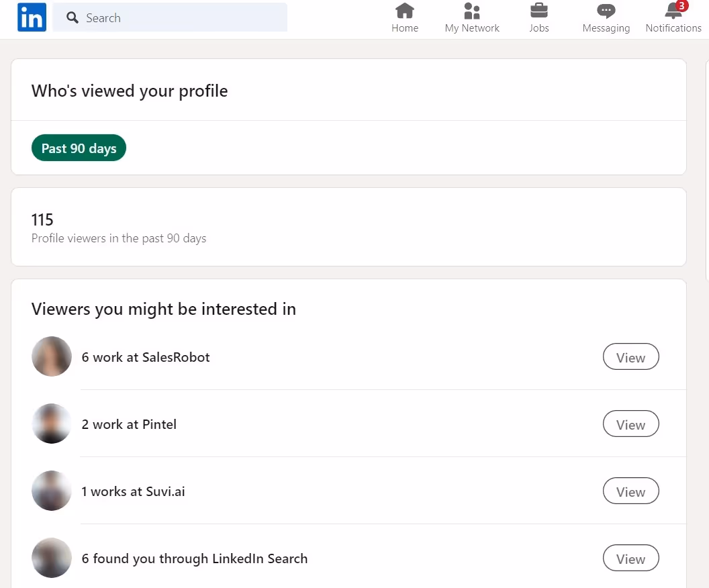This screenshot has width=709, height=588.
Task: Toggle the Past 90 days filter pill
Action: [79, 148]
